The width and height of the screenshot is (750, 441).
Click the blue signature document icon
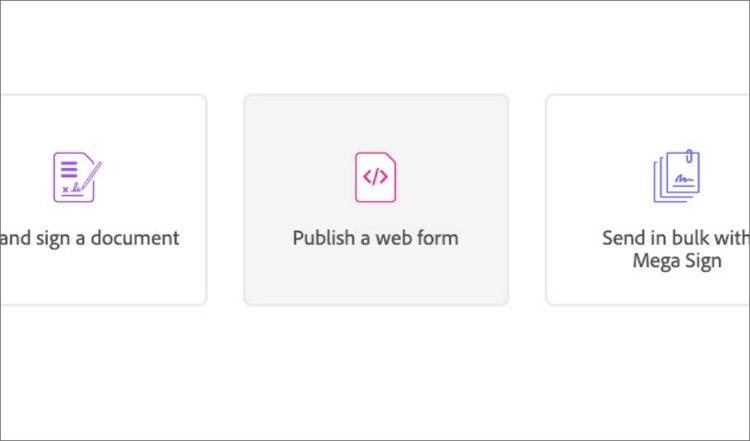point(677,178)
